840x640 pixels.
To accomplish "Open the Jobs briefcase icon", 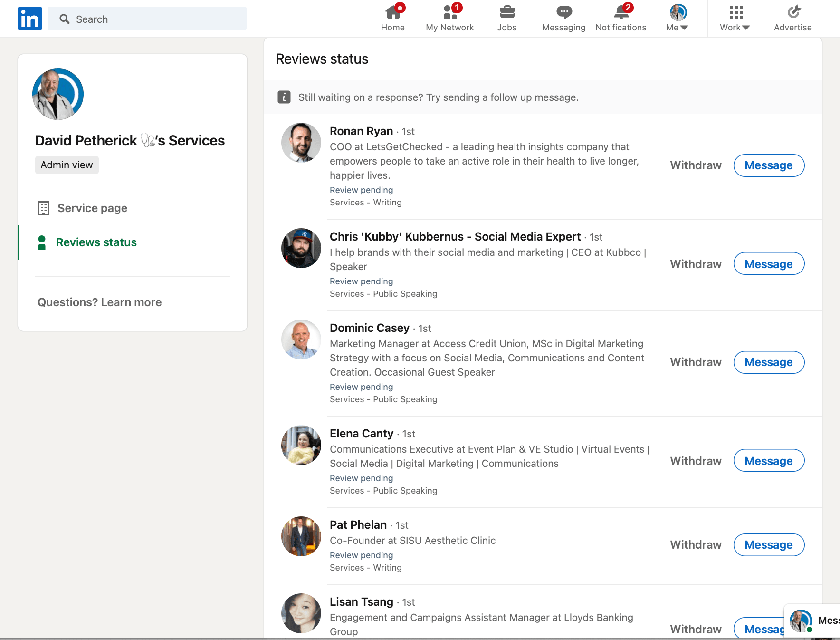I will (507, 12).
